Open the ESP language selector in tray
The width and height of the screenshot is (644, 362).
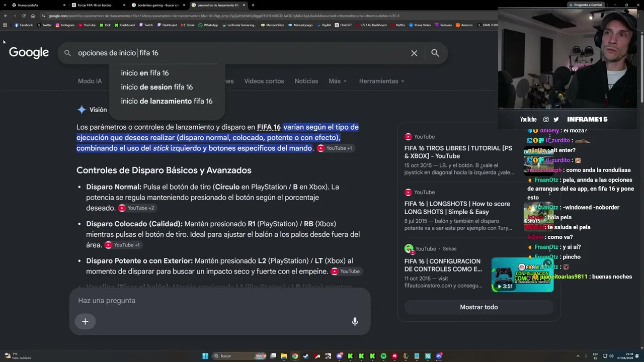pyautogui.click(x=596, y=356)
